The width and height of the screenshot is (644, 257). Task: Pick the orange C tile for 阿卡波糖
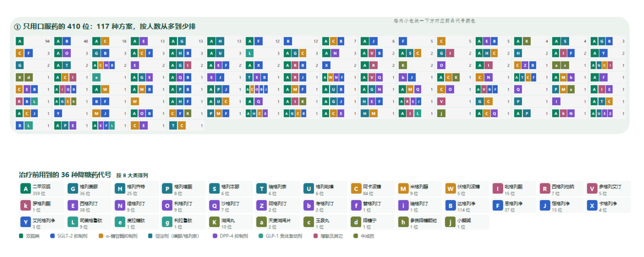(356, 189)
